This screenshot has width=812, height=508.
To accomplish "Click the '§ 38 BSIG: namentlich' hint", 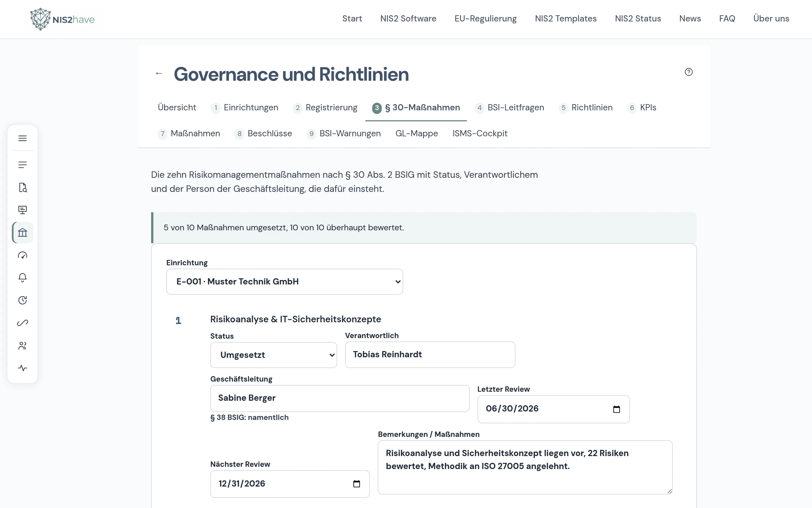I will point(249,417).
